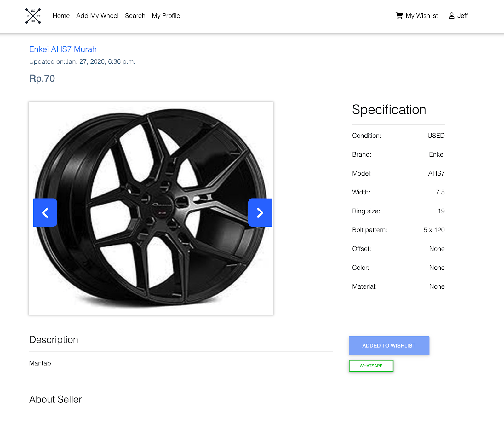Viewport: 504px width, 422px height.
Task: Click the Enkei AHS7 Murah title link
Action: pos(63,49)
